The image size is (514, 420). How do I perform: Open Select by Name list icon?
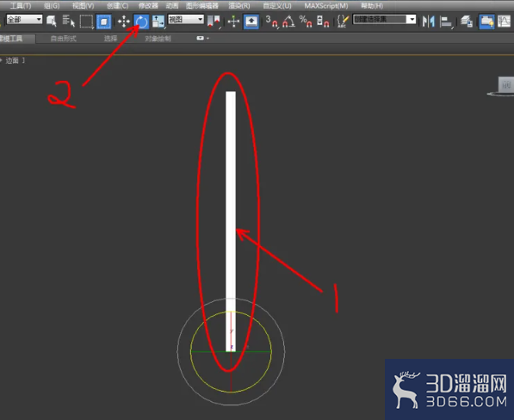pyautogui.click(x=69, y=21)
